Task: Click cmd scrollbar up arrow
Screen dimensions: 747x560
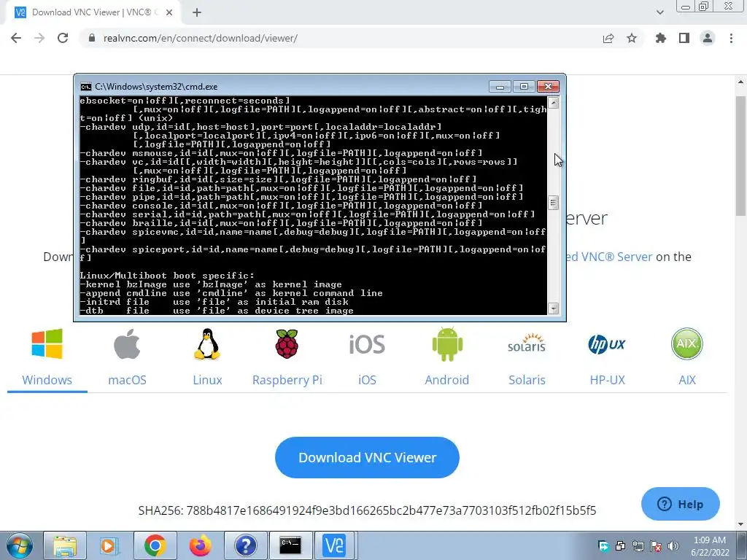Action: pos(553,103)
